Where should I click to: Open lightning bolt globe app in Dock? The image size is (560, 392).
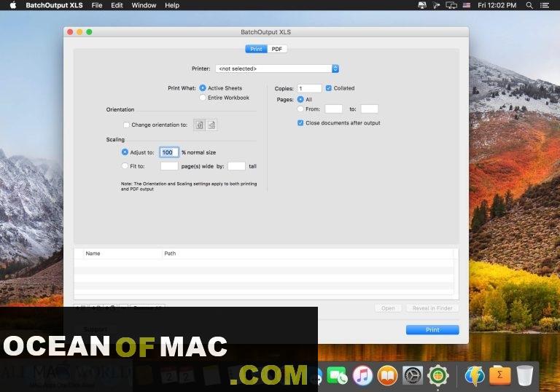click(x=474, y=375)
